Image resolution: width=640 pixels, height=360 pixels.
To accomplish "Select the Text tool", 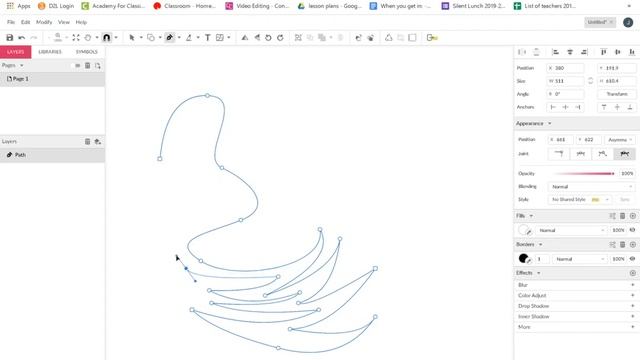I will 207,38.
